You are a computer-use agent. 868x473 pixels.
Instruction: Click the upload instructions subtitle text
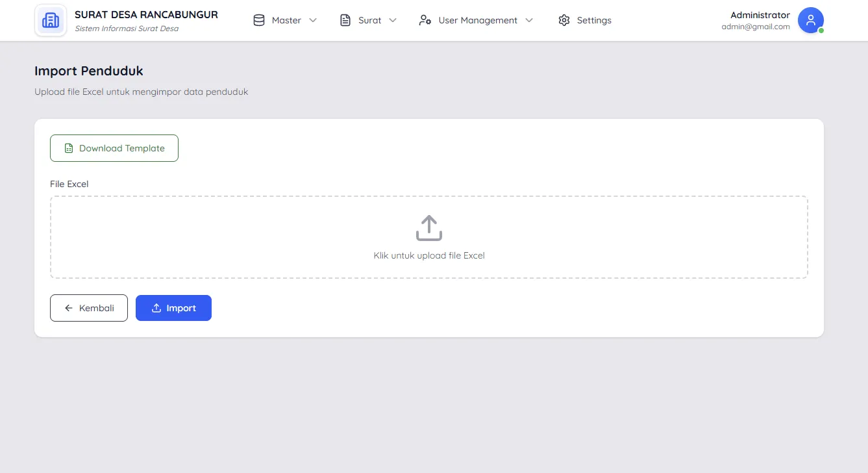click(142, 92)
